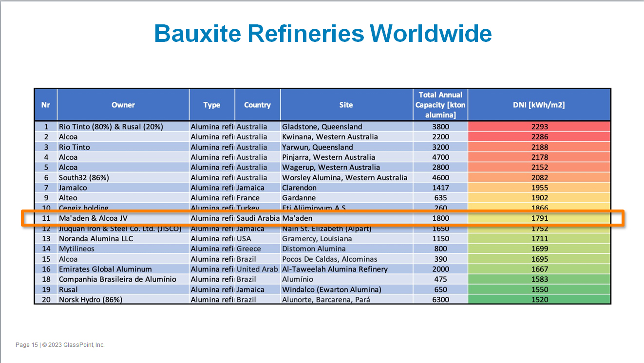Click the slide title Bauxite Refineries Worldwide
This screenshot has height=363, width=644.
tap(322, 34)
